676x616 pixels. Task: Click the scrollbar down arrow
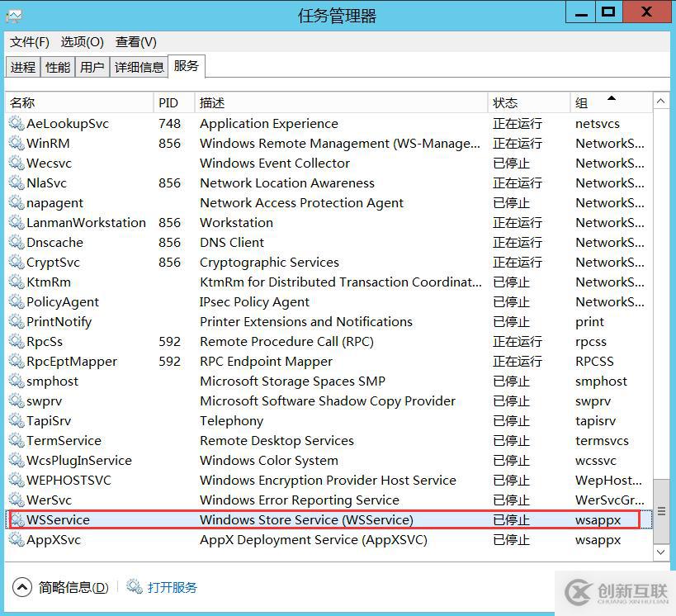coord(663,552)
